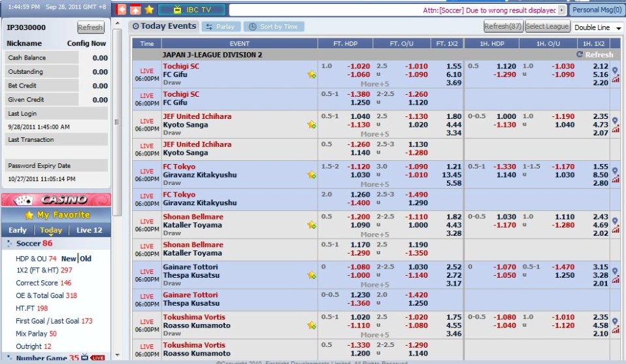Add Shonan Bellmare vs Kataller Toyama to favorites
Screen dimensions: 626x364
(x=312, y=225)
